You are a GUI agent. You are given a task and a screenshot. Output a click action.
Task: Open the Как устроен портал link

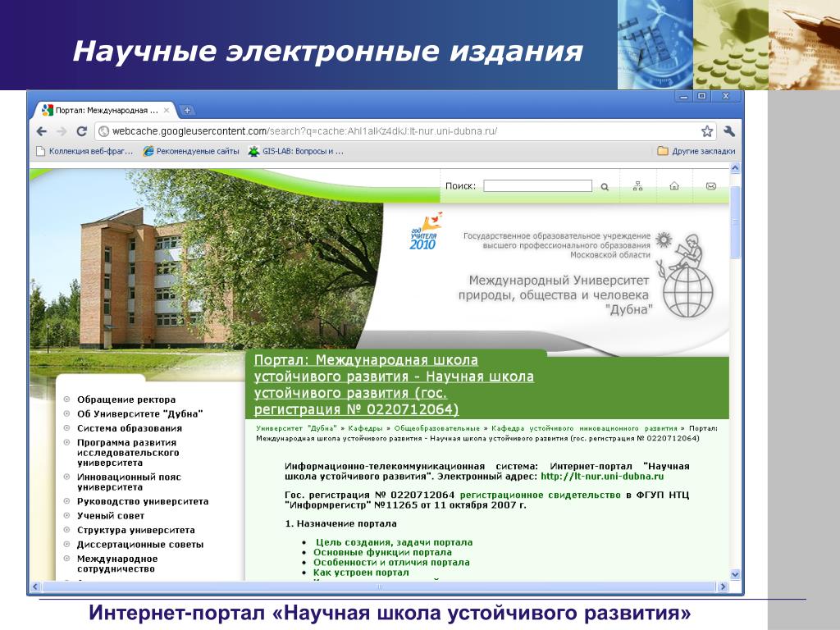tap(361, 573)
